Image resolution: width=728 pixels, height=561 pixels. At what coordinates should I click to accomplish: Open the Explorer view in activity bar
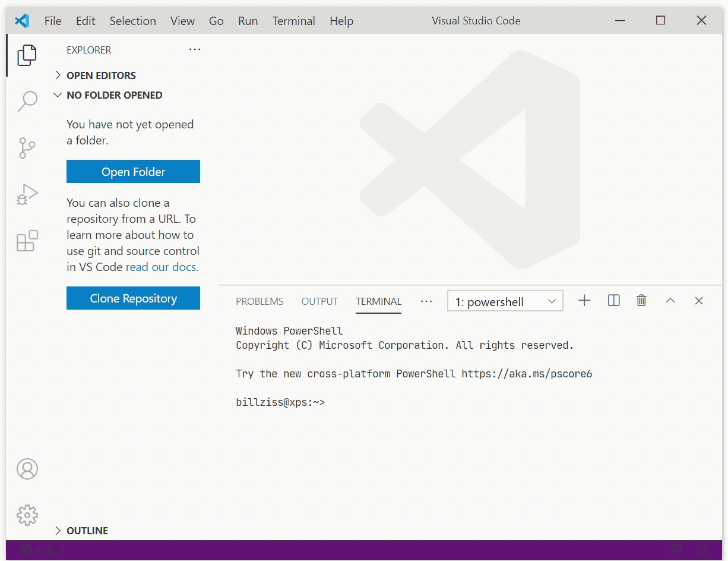[x=27, y=55]
